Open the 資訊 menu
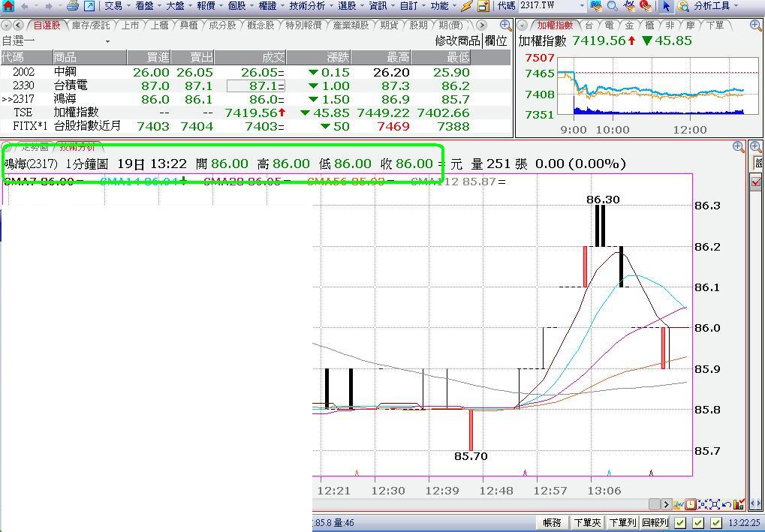 383,6
